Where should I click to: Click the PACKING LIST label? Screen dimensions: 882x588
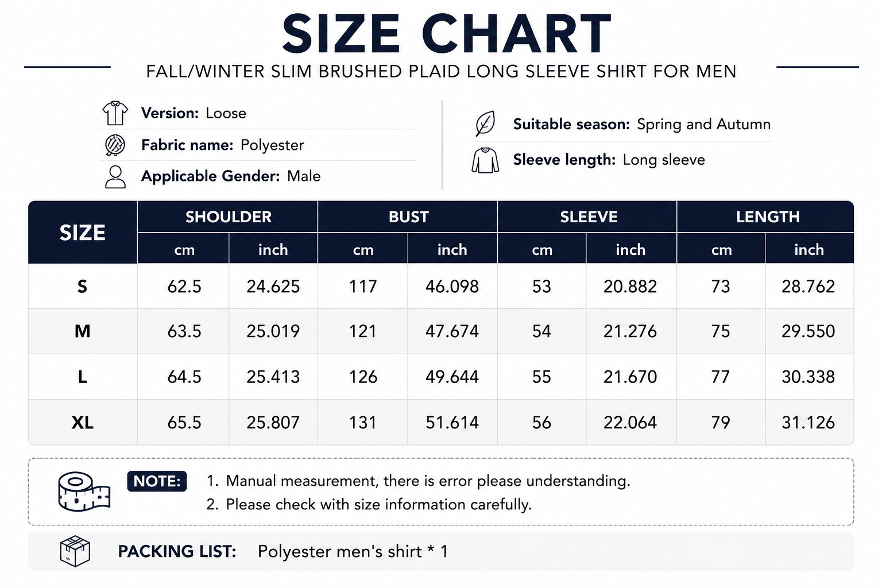(177, 551)
